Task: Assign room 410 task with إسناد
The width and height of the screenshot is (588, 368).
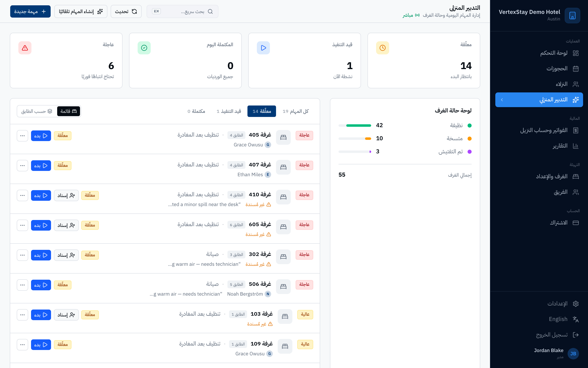Action: pyautogui.click(x=66, y=195)
